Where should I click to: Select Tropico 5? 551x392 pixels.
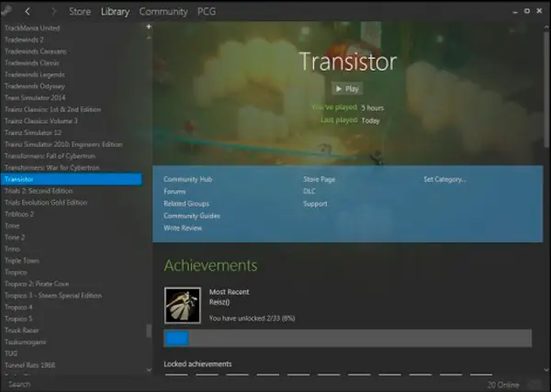click(x=18, y=319)
